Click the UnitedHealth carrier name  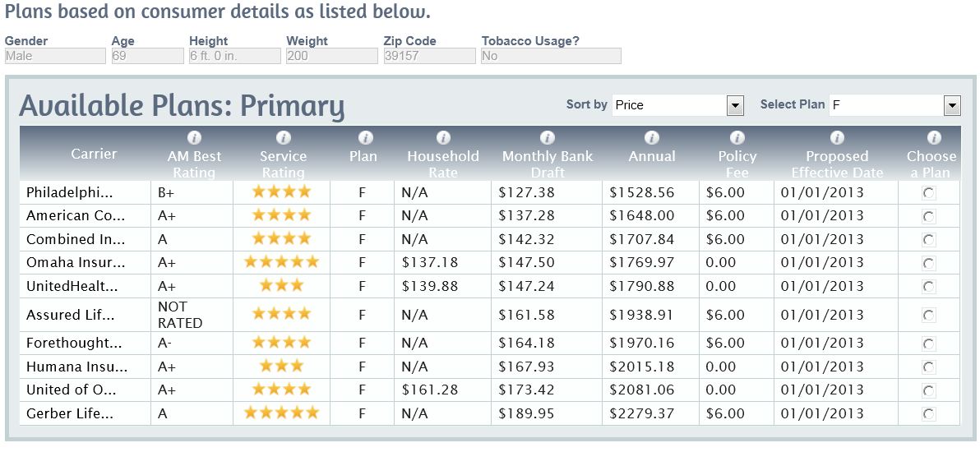coord(72,287)
